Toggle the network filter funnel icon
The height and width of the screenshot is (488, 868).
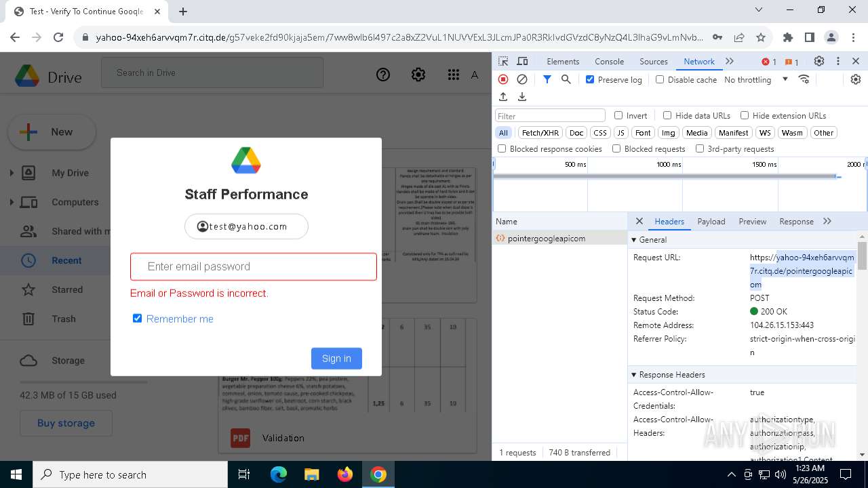[547, 79]
